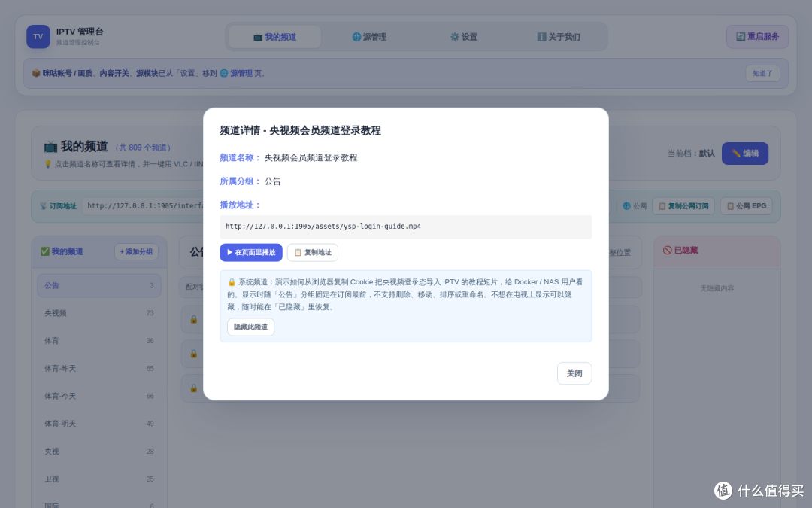The image size is (812, 508).
Task: Click the 无隐藏内容 text
Action: 717,288
